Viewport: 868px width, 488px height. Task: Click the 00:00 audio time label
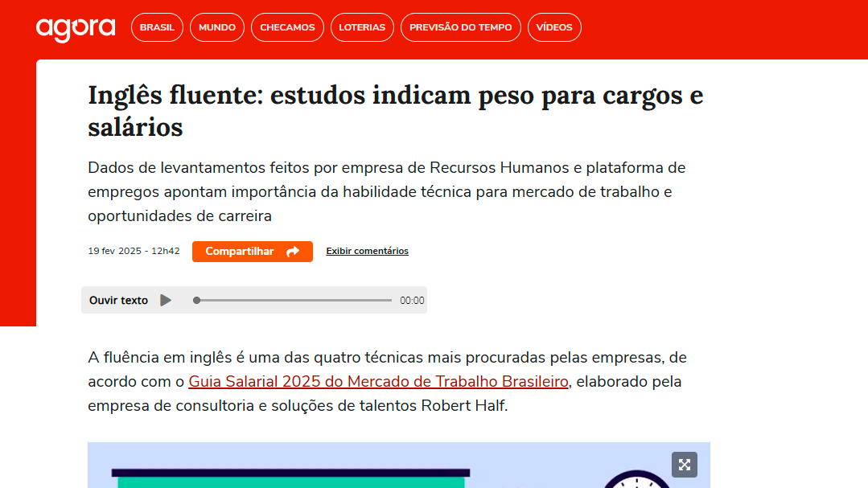pyautogui.click(x=412, y=301)
